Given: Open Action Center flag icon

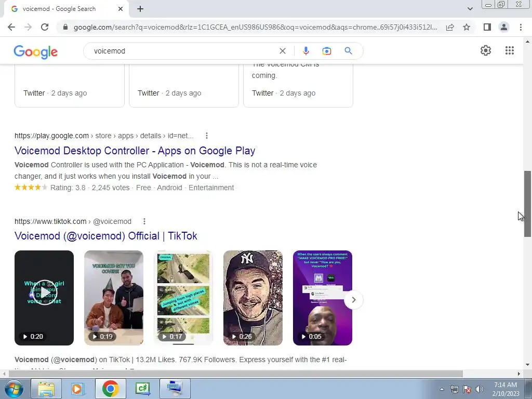Looking at the screenshot, I should pyautogui.click(x=467, y=389).
